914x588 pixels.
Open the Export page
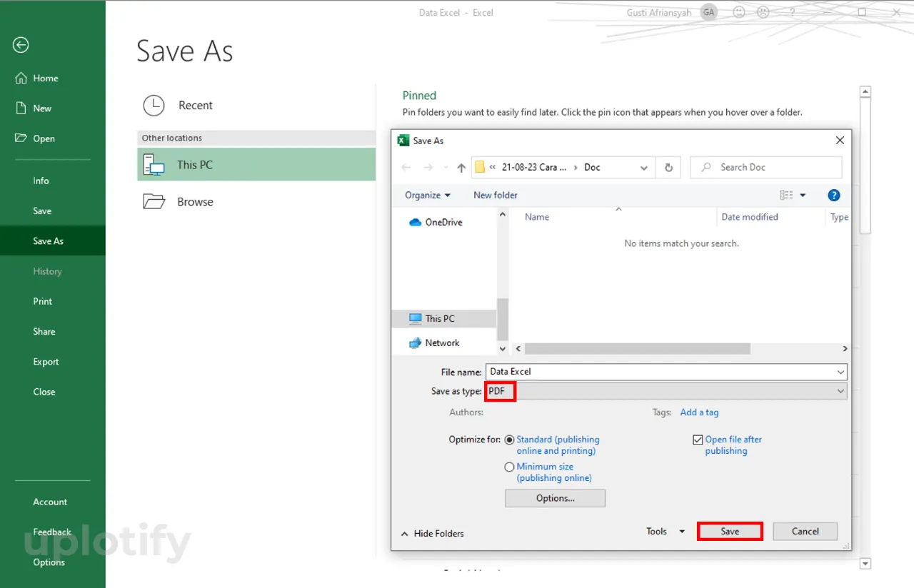(46, 362)
